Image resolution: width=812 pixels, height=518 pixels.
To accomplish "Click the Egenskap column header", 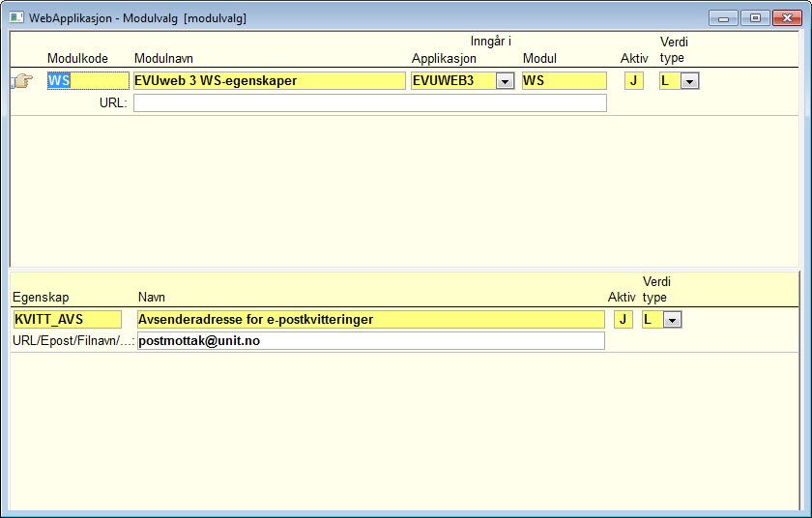I will coord(41,297).
